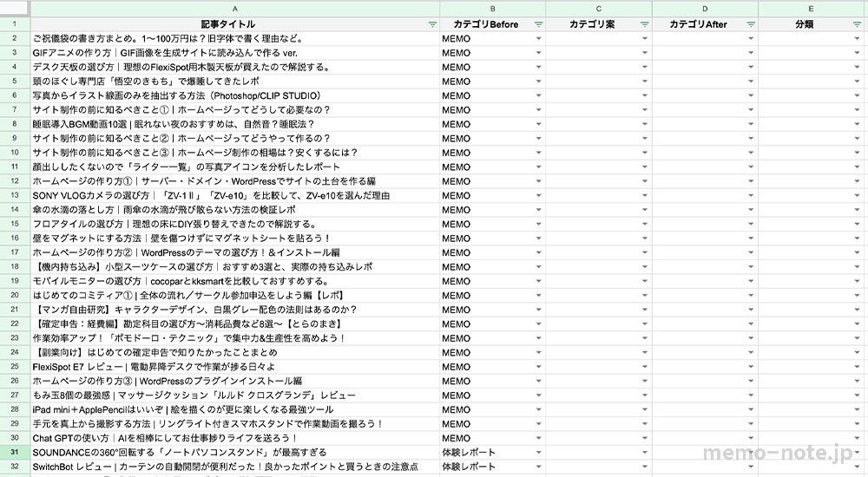Select cell 【副業向け】はじめての確定申告 title

[235, 352]
